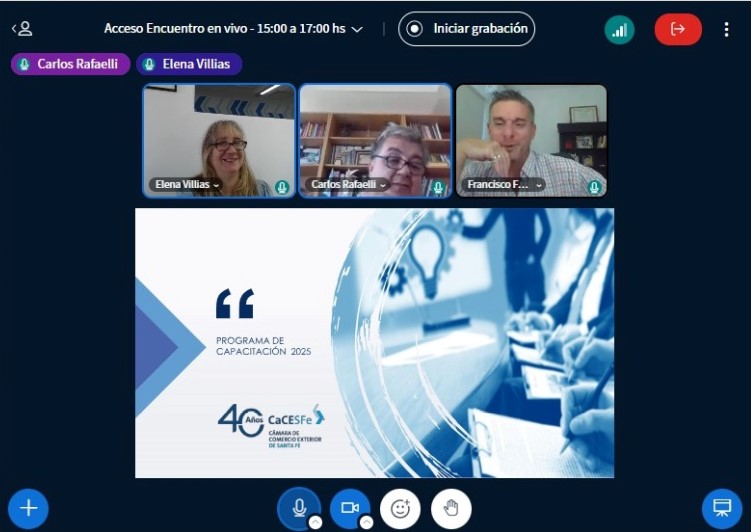Expand the session title dropdown chevron

click(357, 30)
